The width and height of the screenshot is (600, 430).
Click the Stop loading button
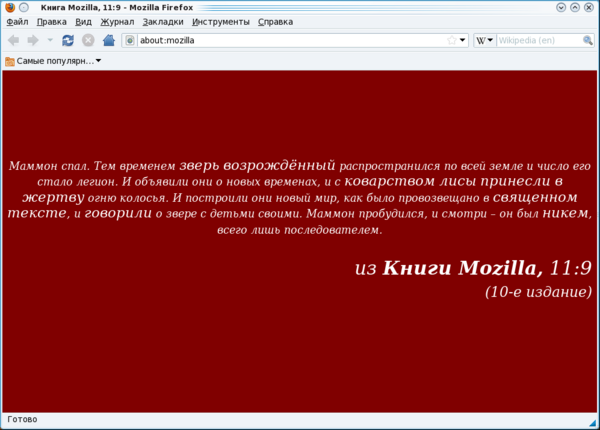pyautogui.click(x=88, y=41)
